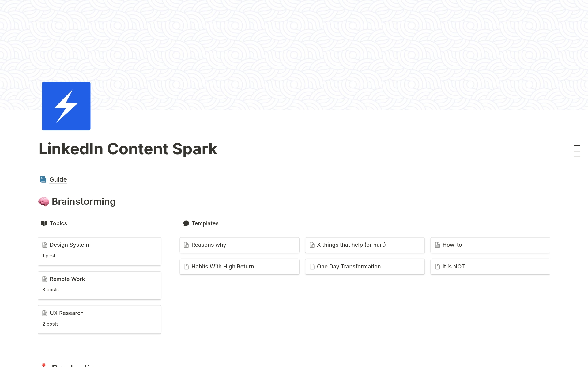Click the speech bubble icon beside Templates
588x367 pixels.
pyautogui.click(x=186, y=223)
